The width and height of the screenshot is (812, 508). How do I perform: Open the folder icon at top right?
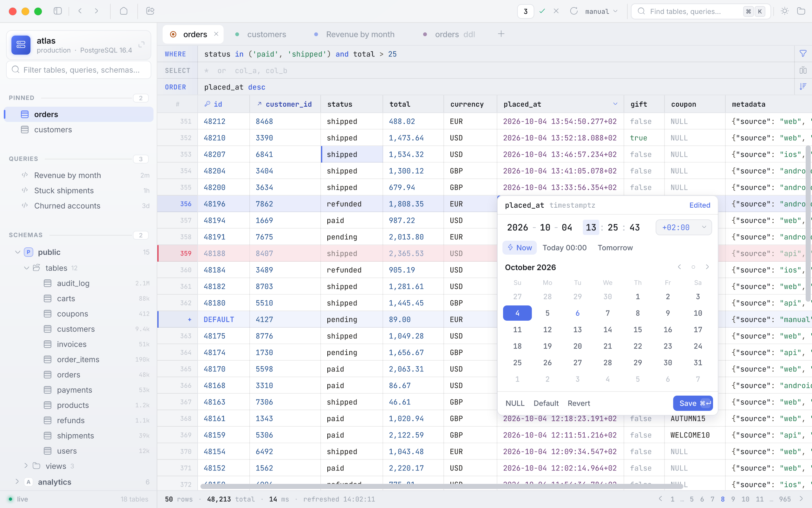pos(801,11)
